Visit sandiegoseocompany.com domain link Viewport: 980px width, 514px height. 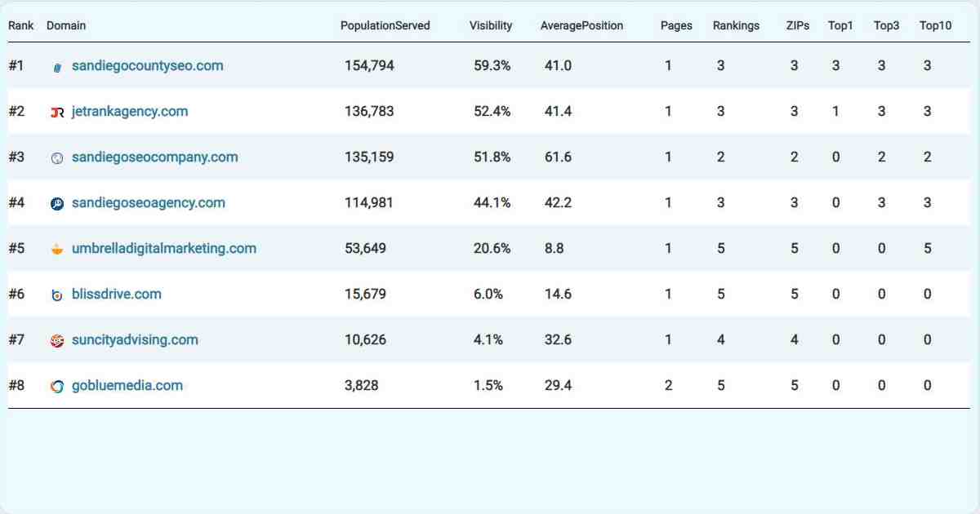(x=155, y=157)
